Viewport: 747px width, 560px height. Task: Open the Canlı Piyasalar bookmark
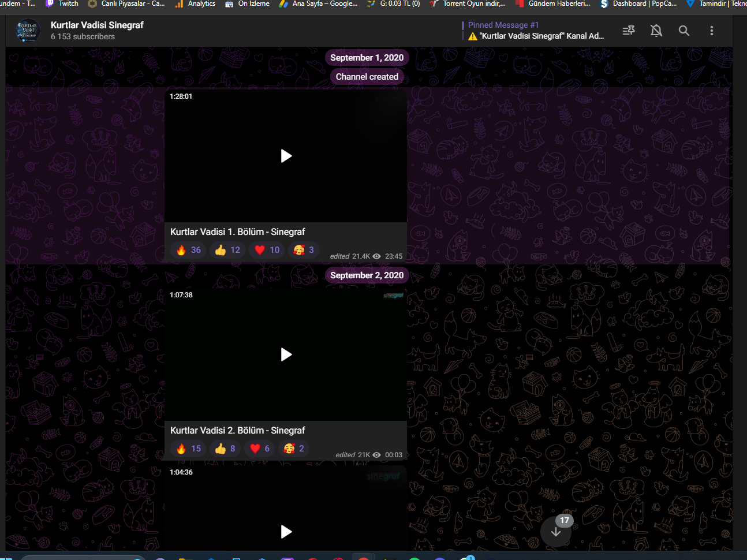(126, 4)
